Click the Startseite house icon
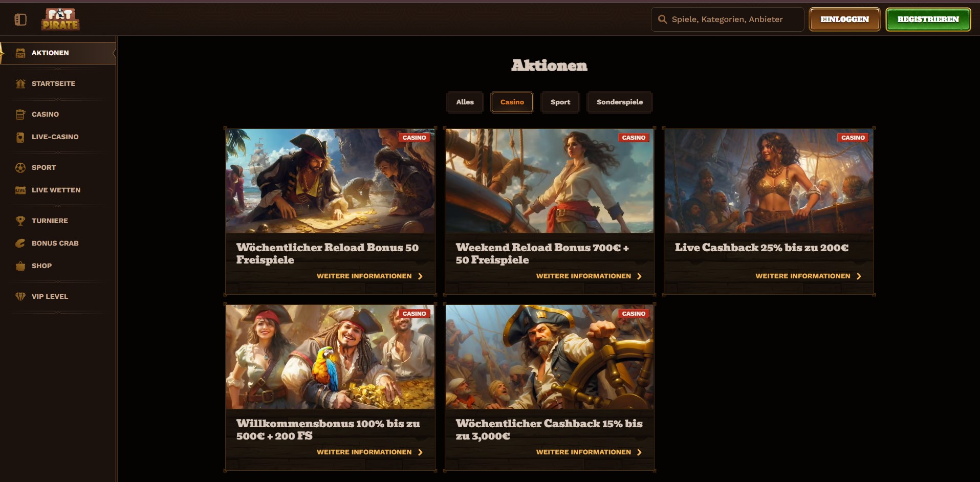 coord(20,84)
